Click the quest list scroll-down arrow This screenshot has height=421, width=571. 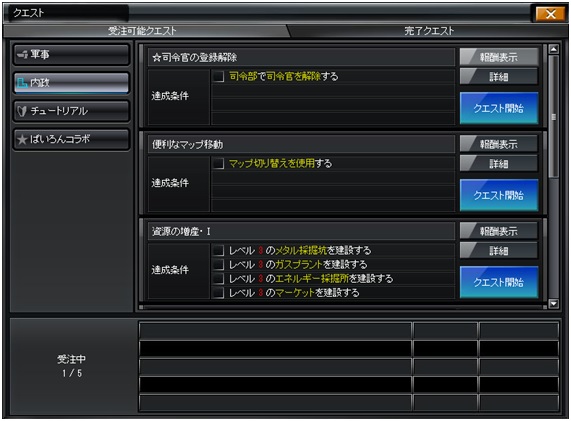coord(554,303)
